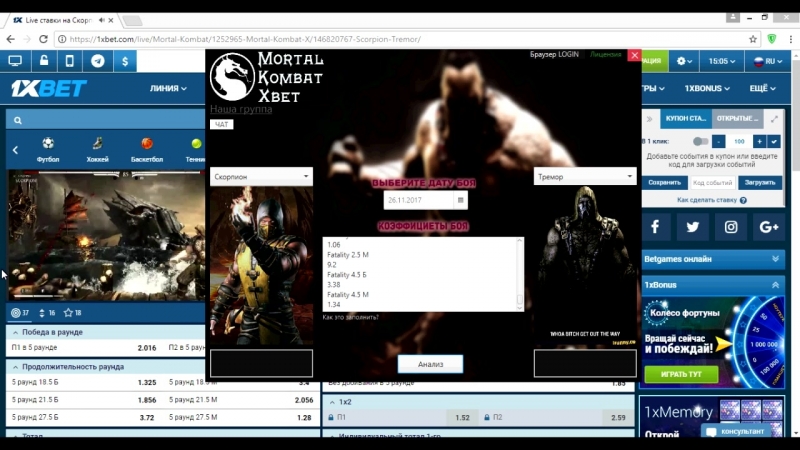Click the ИГРАТЬ ТУТ button

[x=681, y=374]
